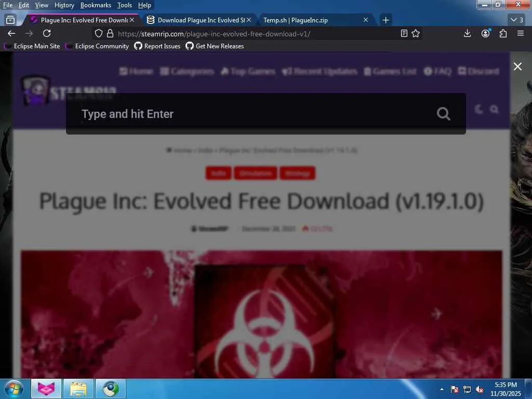This screenshot has height=399, width=532.
Task: Show hidden system tray icons
Action: click(442, 390)
